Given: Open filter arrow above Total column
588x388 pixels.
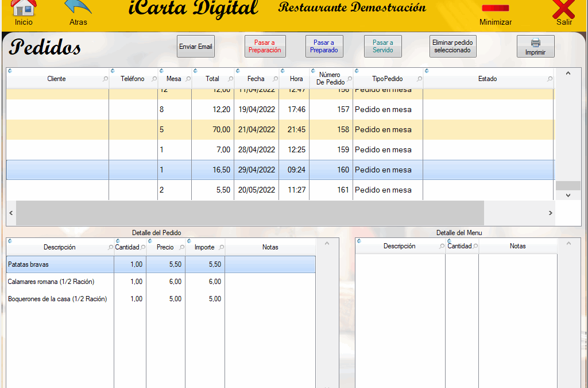Looking at the screenshot, I should click(x=195, y=71).
